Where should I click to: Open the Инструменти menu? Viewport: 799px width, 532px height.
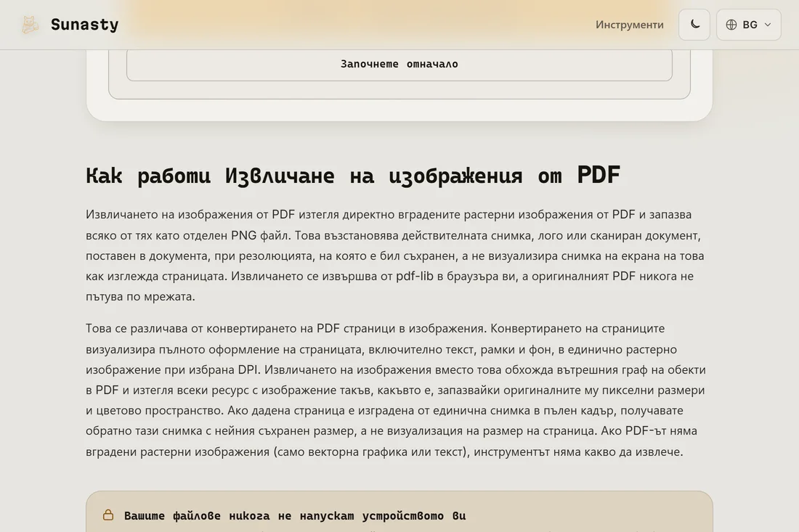coord(629,25)
